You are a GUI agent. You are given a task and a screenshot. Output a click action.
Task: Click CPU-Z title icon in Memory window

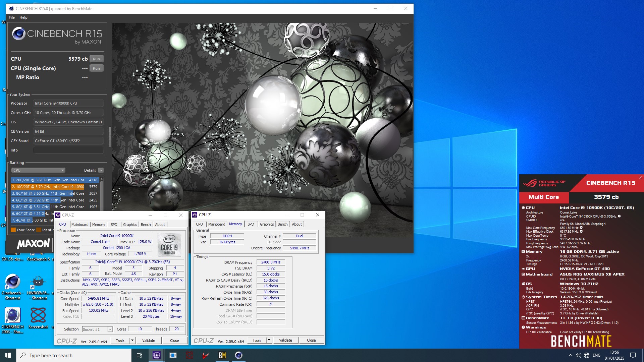pos(195,215)
